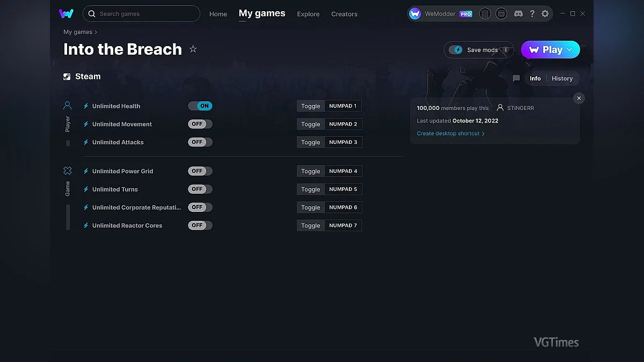Change the NUMPAD 1 hotkey binding
Screen dimensions: 644x362
tap(343, 106)
